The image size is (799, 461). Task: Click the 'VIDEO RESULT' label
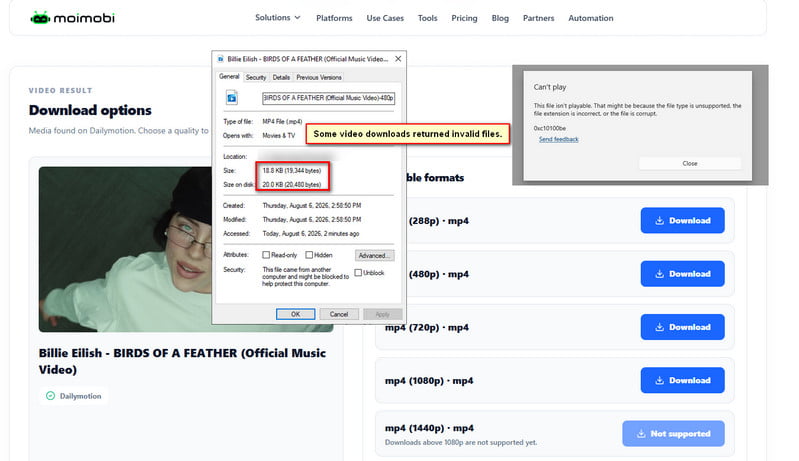pos(60,90)
